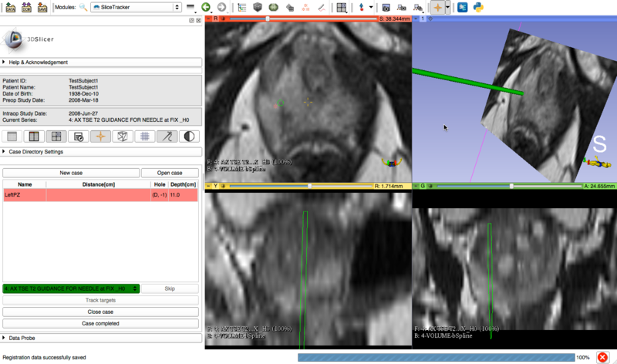Click the red cancel button beside progress bar
Image resolution: width=617 pixels, height=364 pixels.
pyautogui.click(x=602, y=357)
